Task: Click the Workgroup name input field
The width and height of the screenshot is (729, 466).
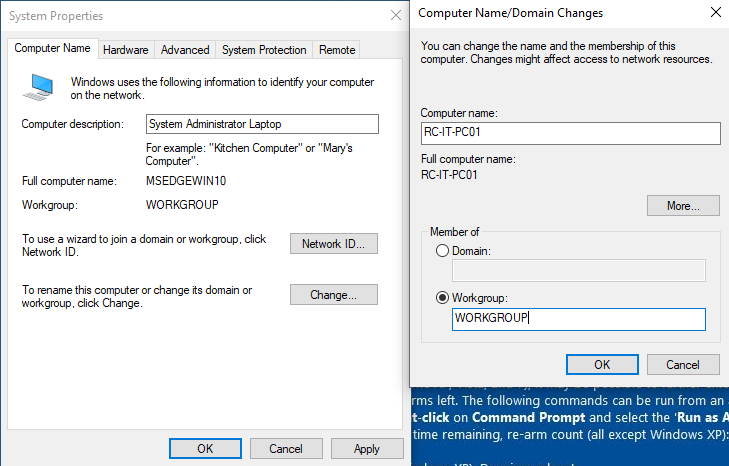Action: point(579,319)
